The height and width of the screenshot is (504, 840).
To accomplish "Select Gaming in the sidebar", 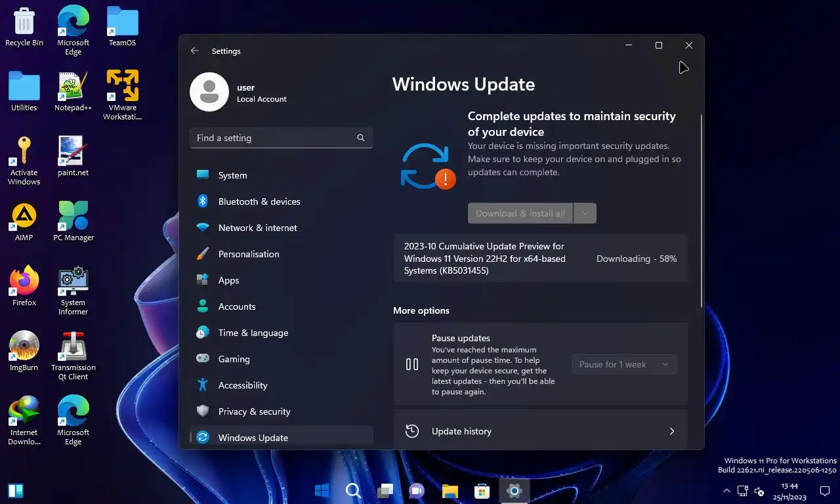I will (x=282, y=359).
